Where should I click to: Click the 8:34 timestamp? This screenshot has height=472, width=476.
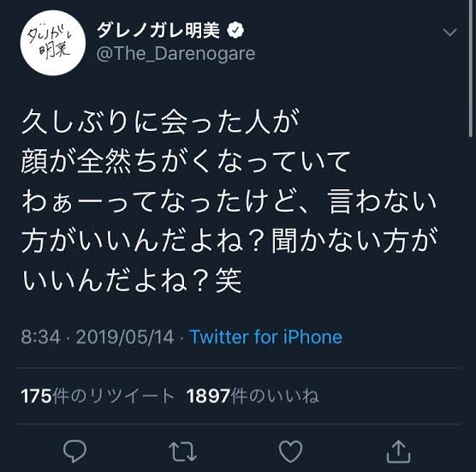point(40,337)
